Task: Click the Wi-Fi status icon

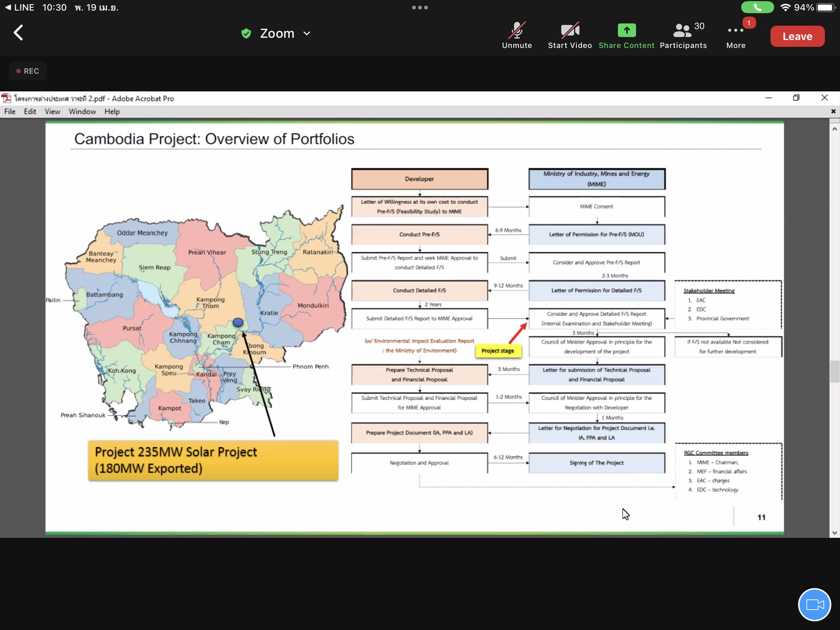Action: [785, 8]
